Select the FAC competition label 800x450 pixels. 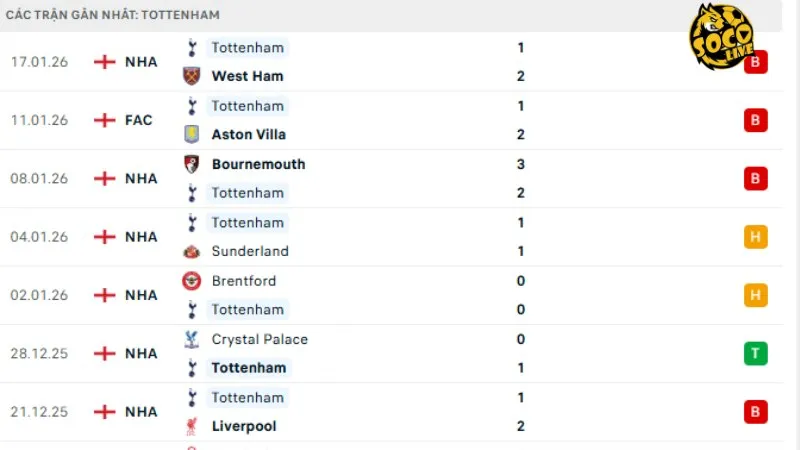[139, 120]
